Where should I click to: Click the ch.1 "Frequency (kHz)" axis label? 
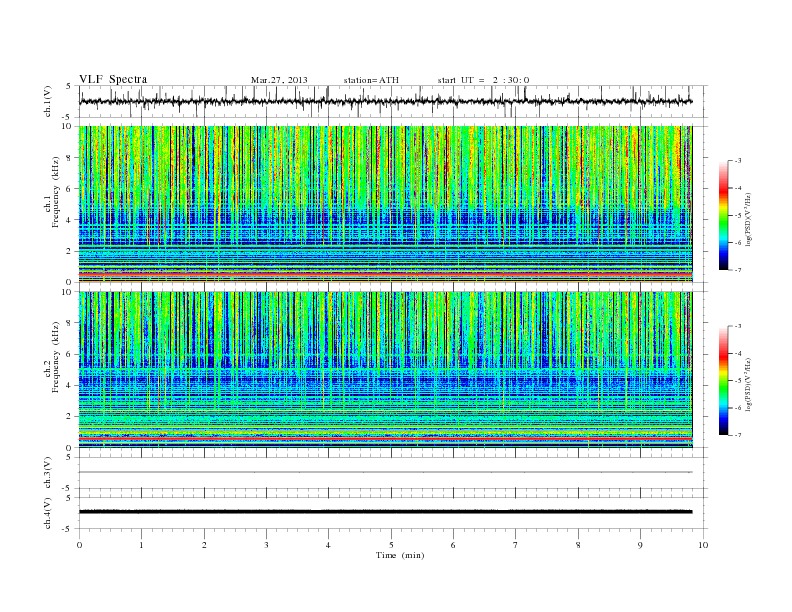[56, 191]
